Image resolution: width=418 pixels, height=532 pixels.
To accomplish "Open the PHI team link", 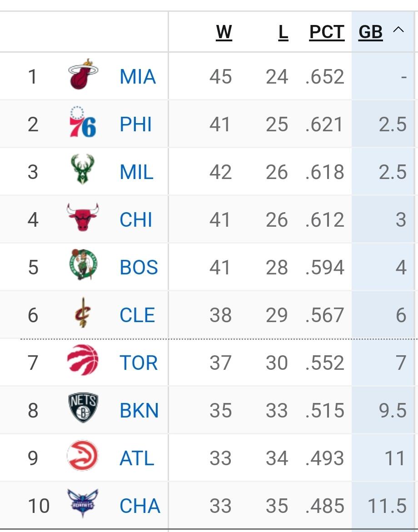I will click(135, 124).
